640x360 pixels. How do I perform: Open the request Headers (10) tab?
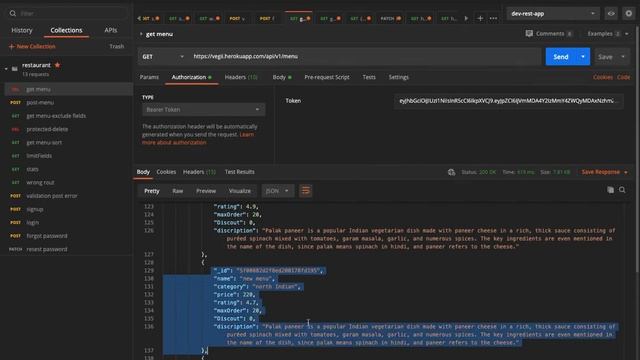click(x=241, y=77)
